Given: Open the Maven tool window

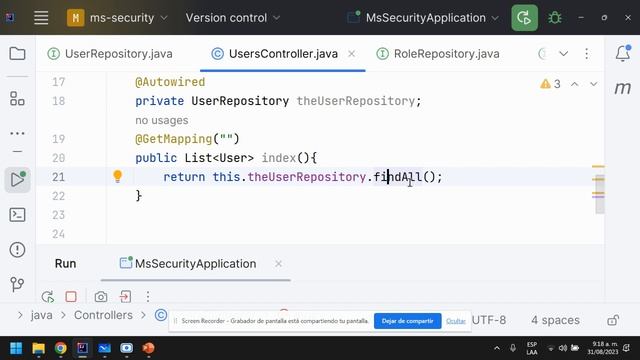Looking at the screenshot, I should click(x=623, y=88).
